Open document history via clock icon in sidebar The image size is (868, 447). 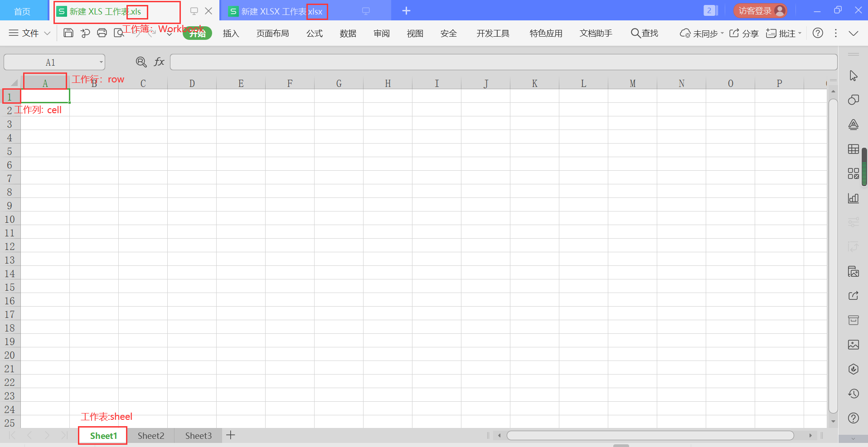[x=854, y=394]
